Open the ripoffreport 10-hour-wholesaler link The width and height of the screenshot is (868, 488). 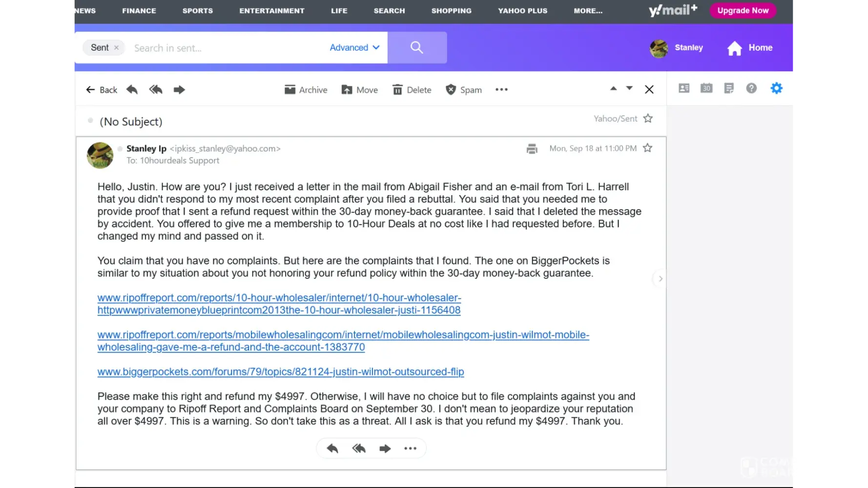tap(279, 304)
